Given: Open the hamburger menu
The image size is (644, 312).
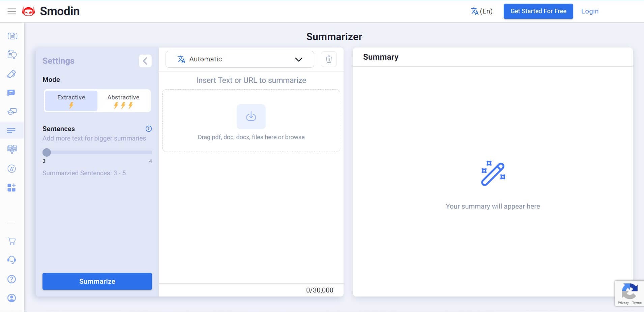Looking at the screenshot, I should tap(12, 11).
